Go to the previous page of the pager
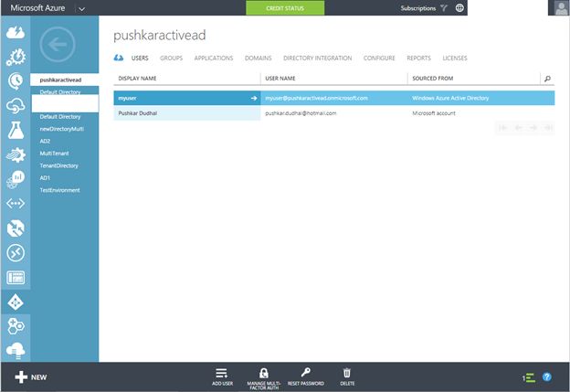Viewport: 570px width, 392px height. point(518,128)
